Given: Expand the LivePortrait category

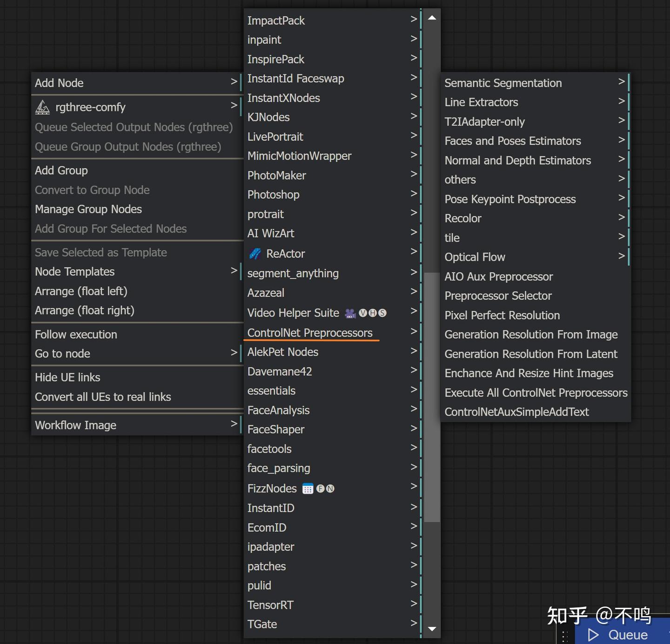Looking at the screenshot, I should point(333,137).
